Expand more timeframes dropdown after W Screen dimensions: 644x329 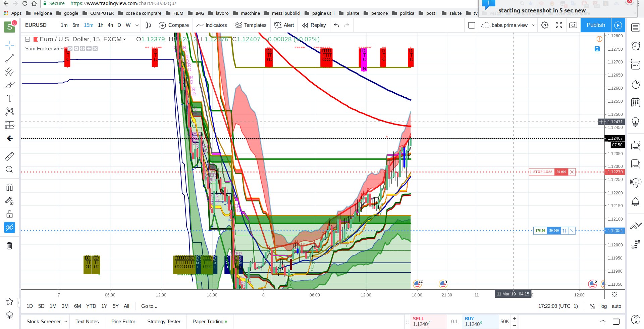click(x=137, y=25)
